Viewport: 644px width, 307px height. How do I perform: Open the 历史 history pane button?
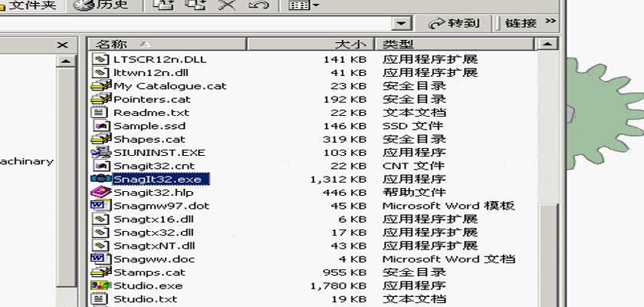101,5
